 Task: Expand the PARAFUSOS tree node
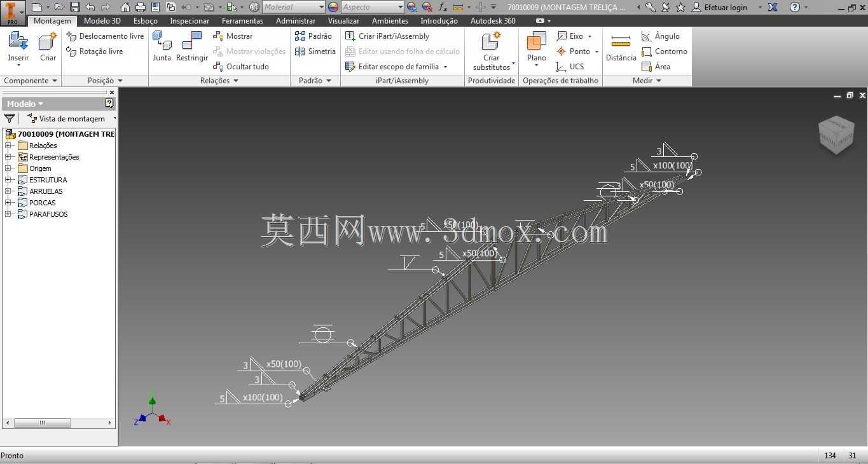click(x=8, y=214)
